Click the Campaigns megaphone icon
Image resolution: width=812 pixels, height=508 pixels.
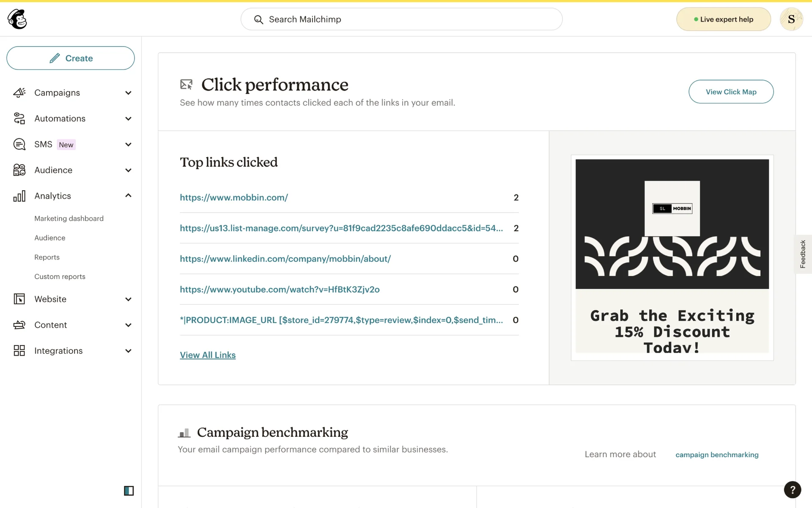19,93
